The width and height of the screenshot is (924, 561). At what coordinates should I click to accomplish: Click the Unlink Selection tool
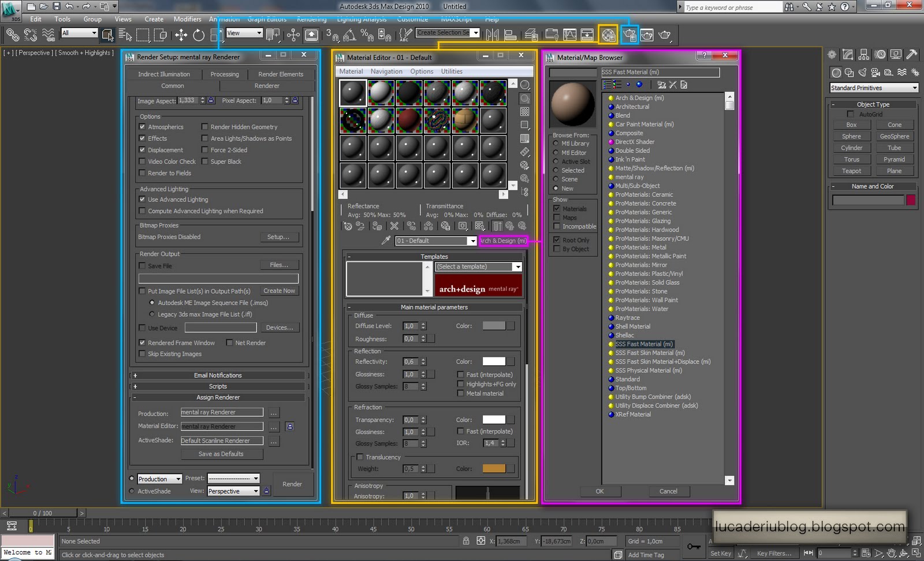pos(30,35)
